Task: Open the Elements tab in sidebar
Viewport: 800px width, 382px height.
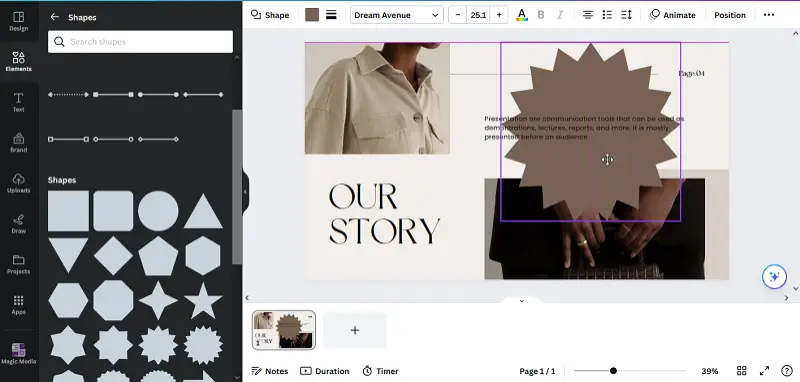Action: (18, 62)
